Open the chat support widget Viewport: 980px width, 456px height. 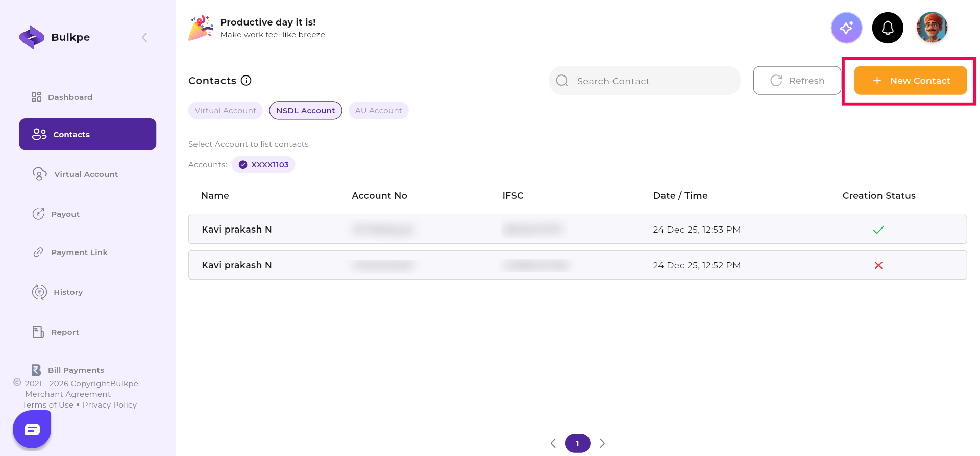32,429
